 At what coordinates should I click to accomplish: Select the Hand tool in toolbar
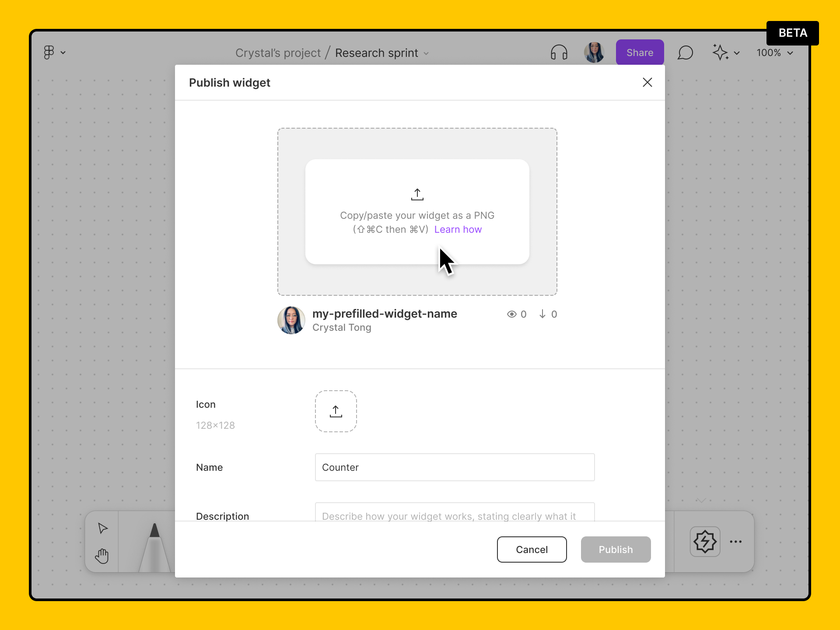[102, 556]
